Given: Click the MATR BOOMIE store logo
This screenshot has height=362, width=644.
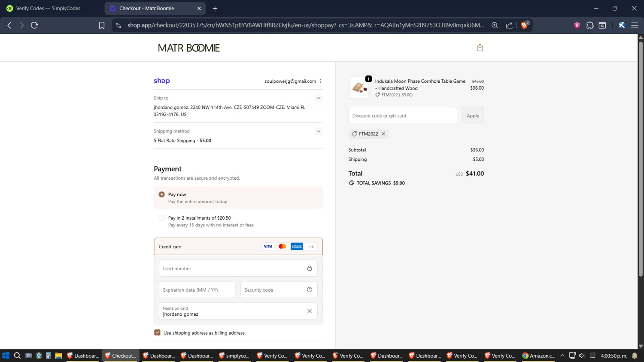Looking at the screenshot, I should pos(189,48).
